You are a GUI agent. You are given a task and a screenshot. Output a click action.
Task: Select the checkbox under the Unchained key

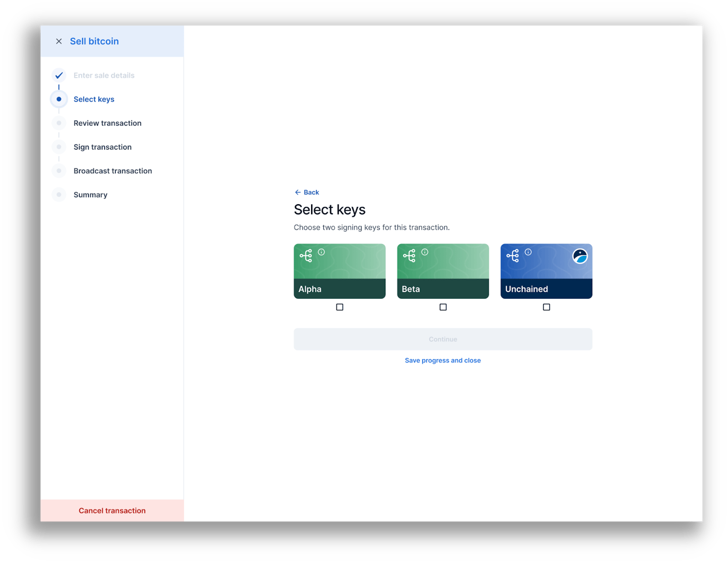pos(547,307)
